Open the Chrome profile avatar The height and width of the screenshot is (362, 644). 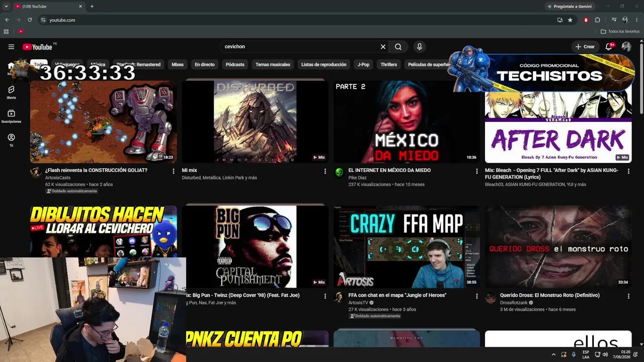point(625,20)
